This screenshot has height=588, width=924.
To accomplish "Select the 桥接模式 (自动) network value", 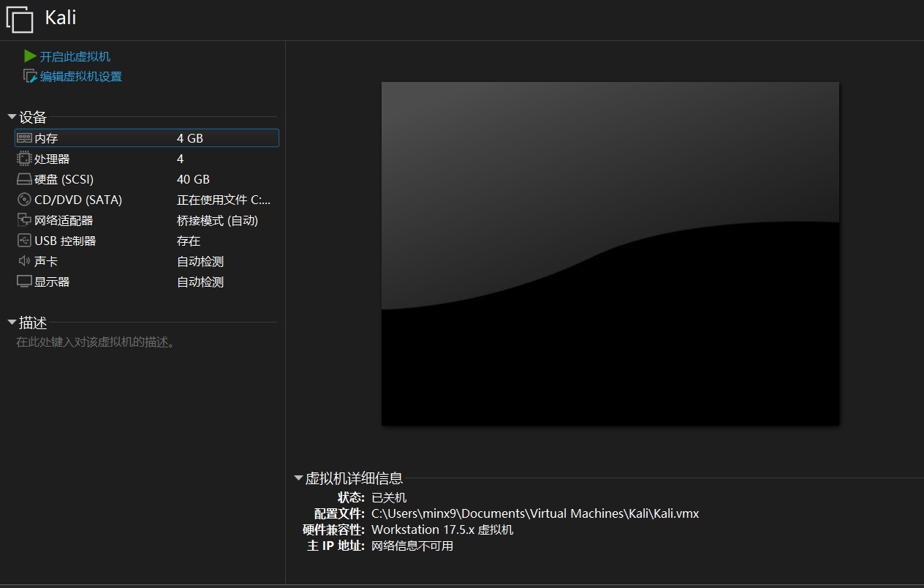I will pos(217,220).
